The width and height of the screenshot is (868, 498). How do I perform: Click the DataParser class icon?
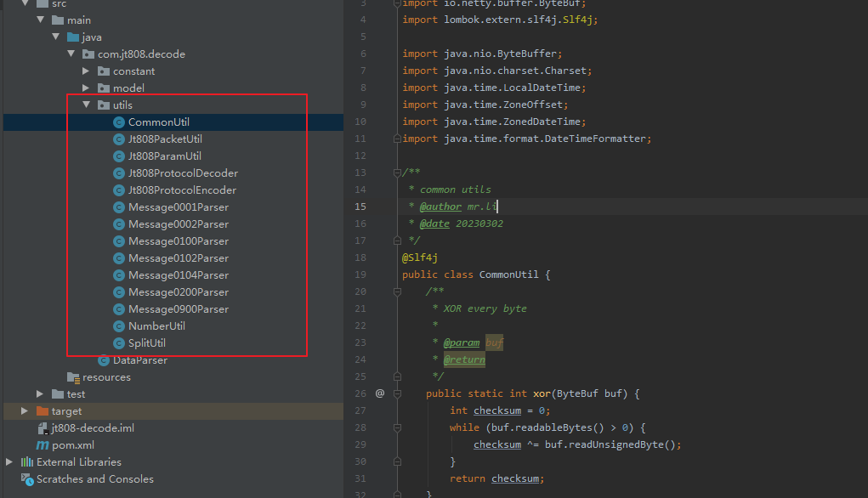(x=104, y=360)
